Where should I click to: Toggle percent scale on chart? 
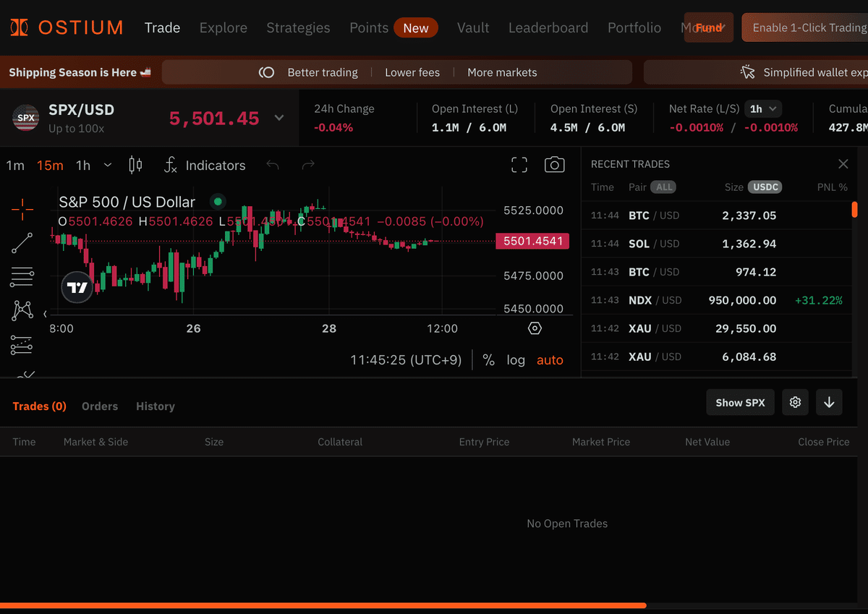click(489, 359)
